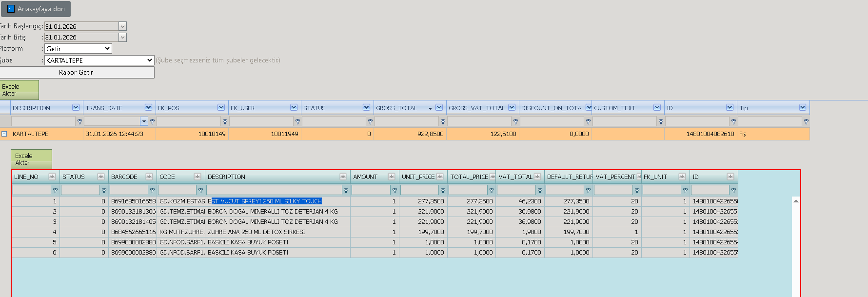
Task: Click filter funnel icon under BARCODE column
Action: [152, 190]
